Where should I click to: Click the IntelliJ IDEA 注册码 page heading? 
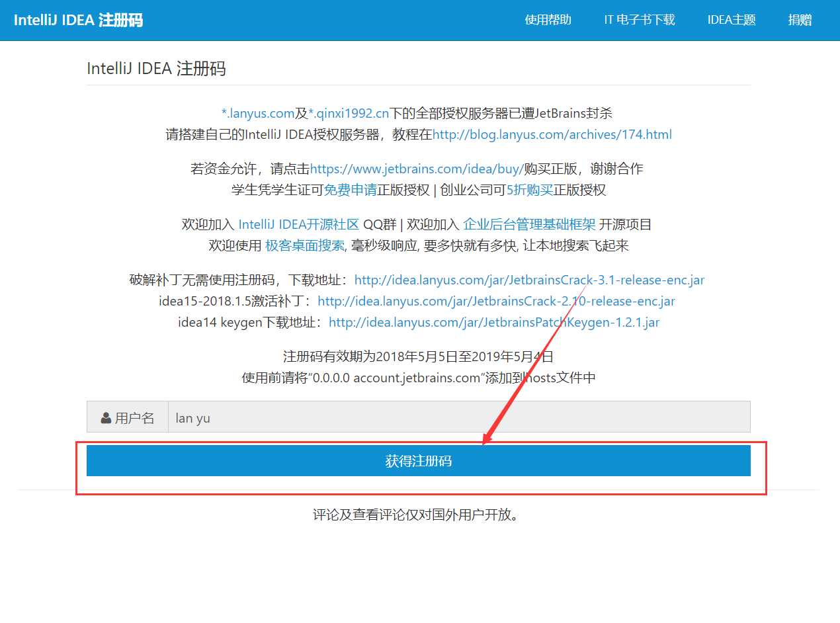click(156, 68)
